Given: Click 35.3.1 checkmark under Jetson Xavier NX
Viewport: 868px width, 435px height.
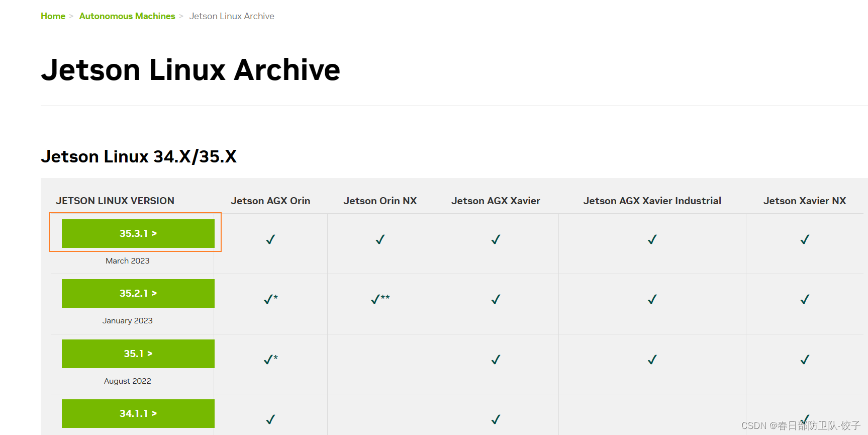Looking at the screenshot, I should click(805, 239).
